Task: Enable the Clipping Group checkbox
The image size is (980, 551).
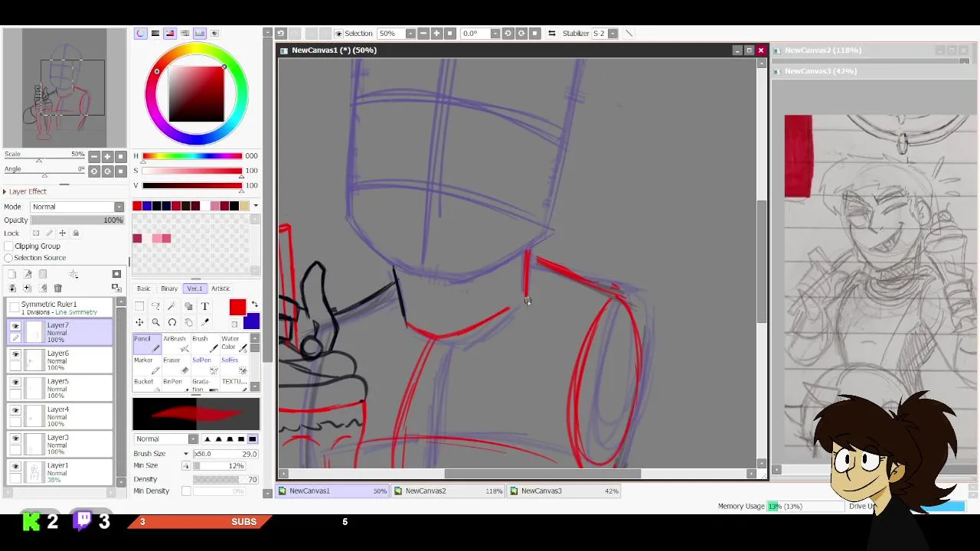Action: click(8, 246)
